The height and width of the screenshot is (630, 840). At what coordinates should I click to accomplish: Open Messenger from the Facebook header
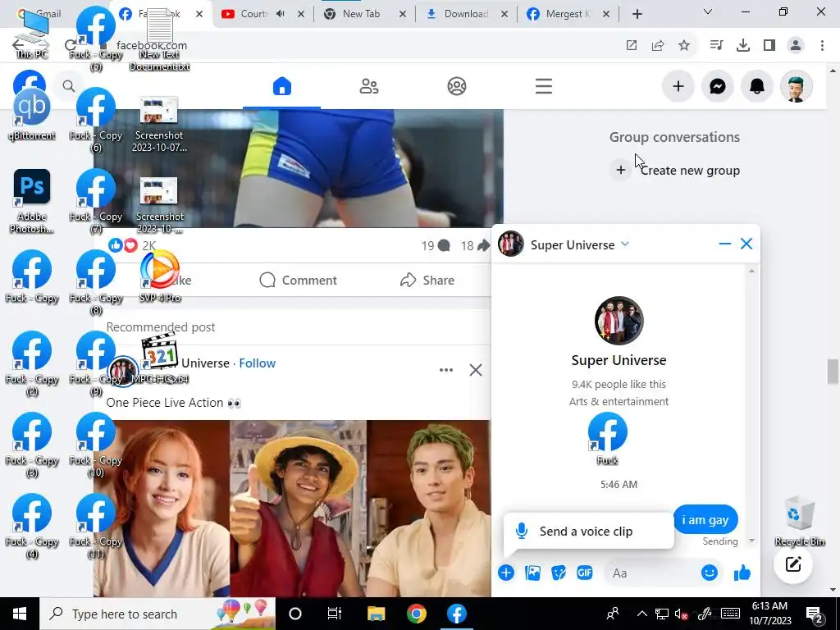tap(717, 86)
